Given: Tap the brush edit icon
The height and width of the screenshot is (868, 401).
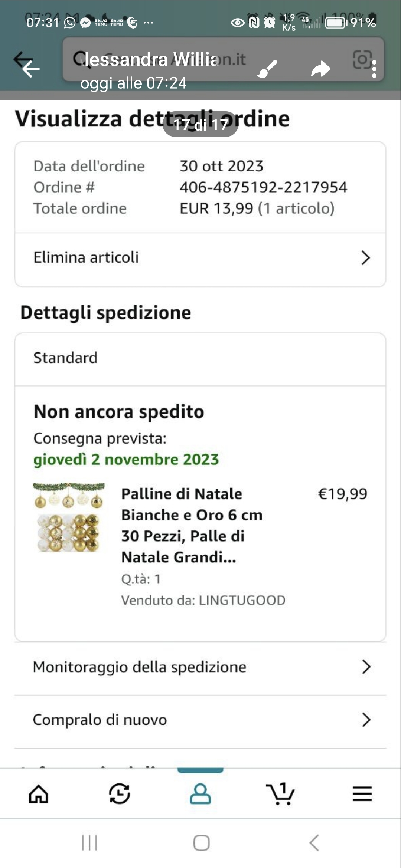Looking at the screenshot, I should [x=267, y=69].
